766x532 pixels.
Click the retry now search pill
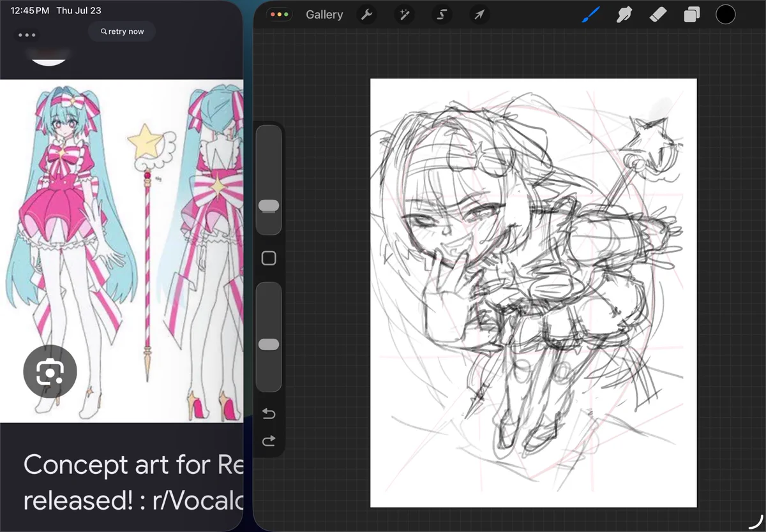tap(122, 31)
